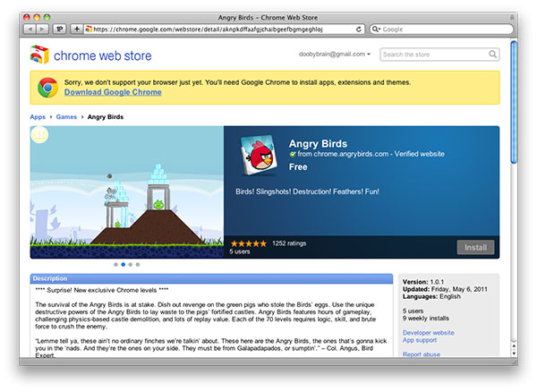Open the Apps breadcrumb link

tap(38, 116)
